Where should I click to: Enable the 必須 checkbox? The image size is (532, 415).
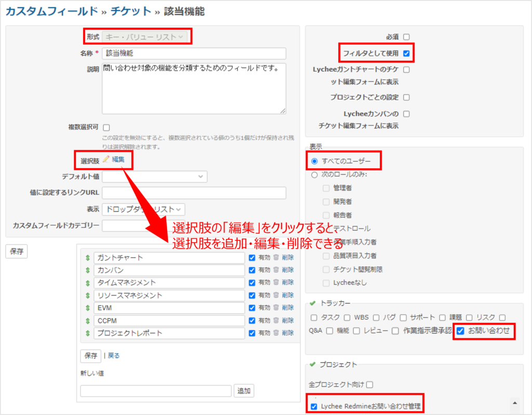coord(407,37)
